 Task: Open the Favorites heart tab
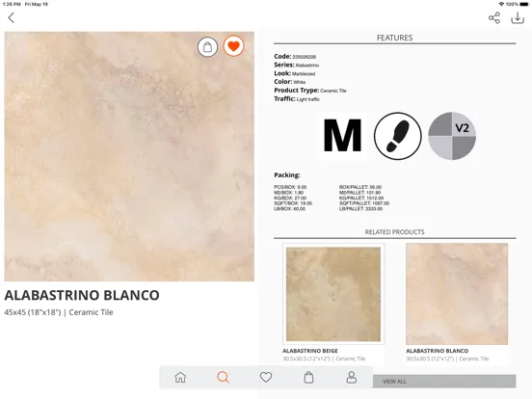(266, 377)
